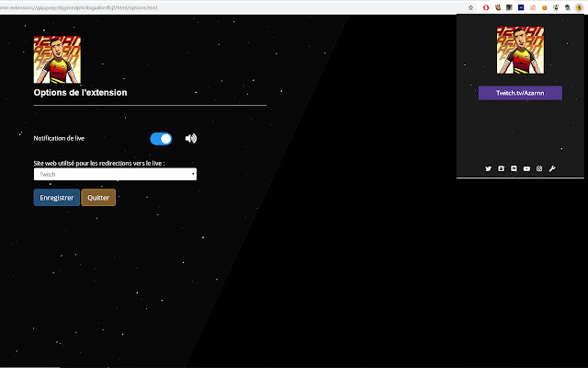Click the dark gray square extension icon

(x=509, y=7)
